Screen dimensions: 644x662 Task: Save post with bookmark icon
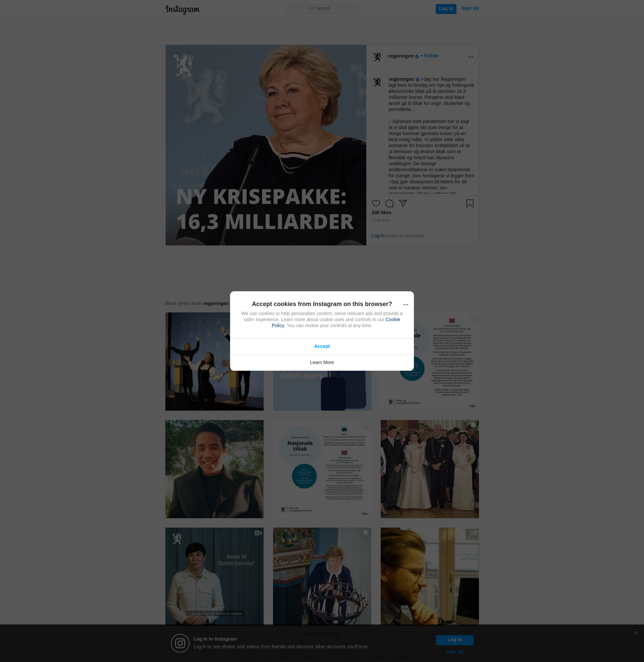coord(470,203)
